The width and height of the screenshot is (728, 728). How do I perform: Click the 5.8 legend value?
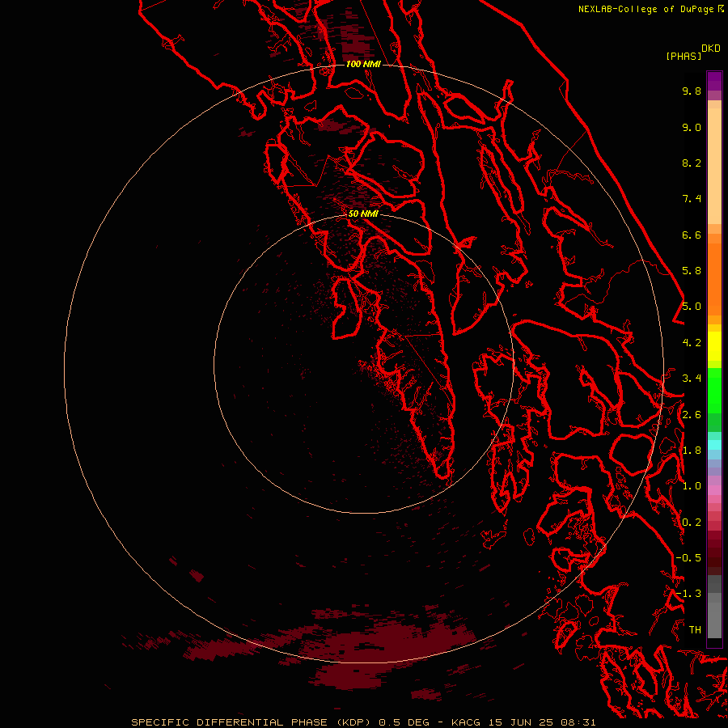point(692,271)
